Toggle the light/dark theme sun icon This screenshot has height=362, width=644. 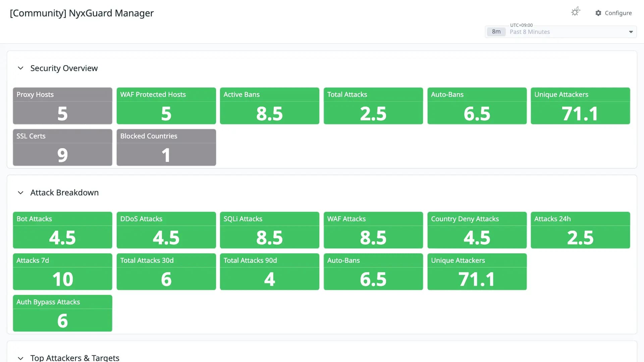click(x=575, y=12)
